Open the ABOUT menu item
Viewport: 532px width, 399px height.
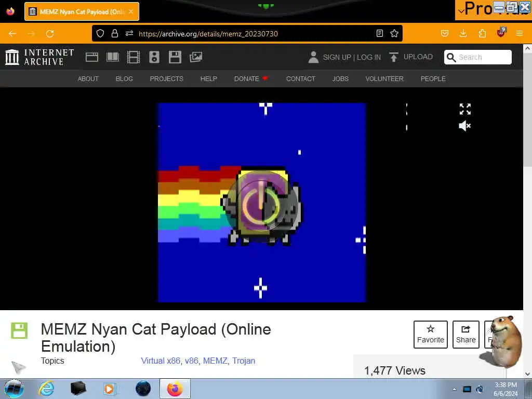[88, 79]
